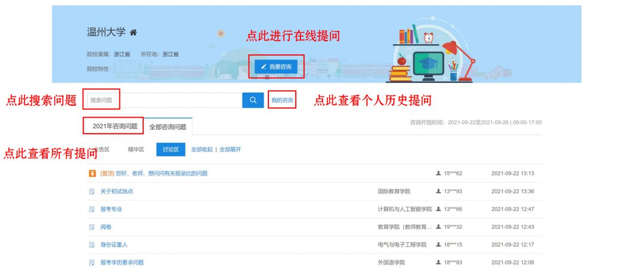The height and width of the screenshot is (280, 644).
Task: Click the 国际教育学院 department text
Action: point(394,192)
